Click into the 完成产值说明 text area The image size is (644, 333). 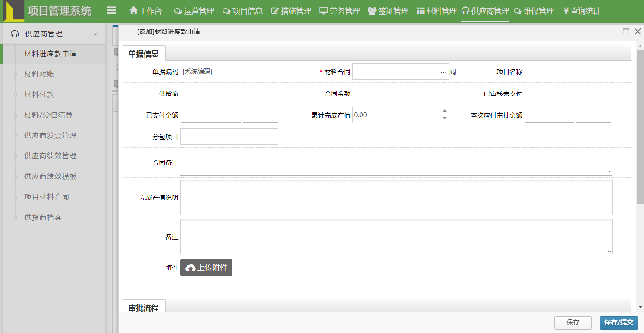click(x=396, y=197)
